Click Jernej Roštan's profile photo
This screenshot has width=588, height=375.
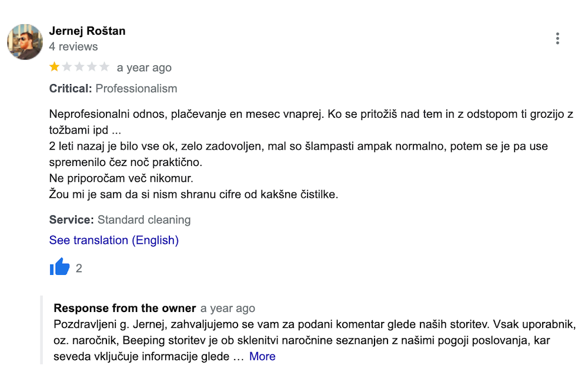[25, 42]
